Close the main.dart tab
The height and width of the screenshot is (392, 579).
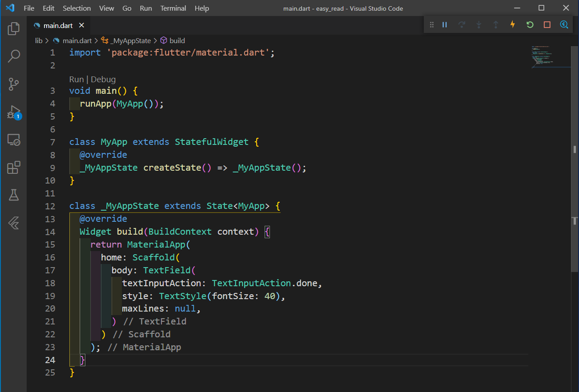coord(82,26)
